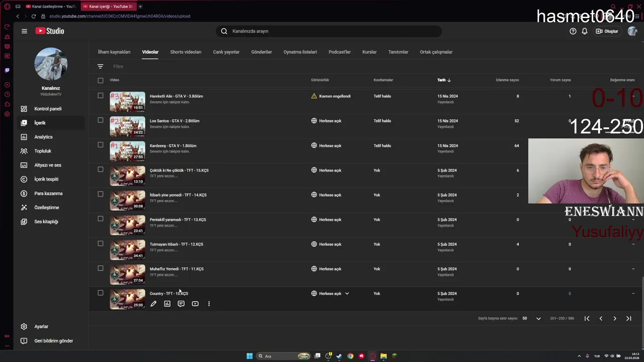Reload the page in browser
This screenshot has width=644, height=362.
coord(34,16)
